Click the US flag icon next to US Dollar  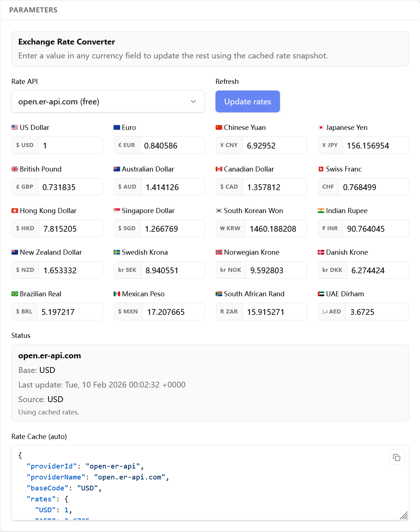click(x=15, y=127)
